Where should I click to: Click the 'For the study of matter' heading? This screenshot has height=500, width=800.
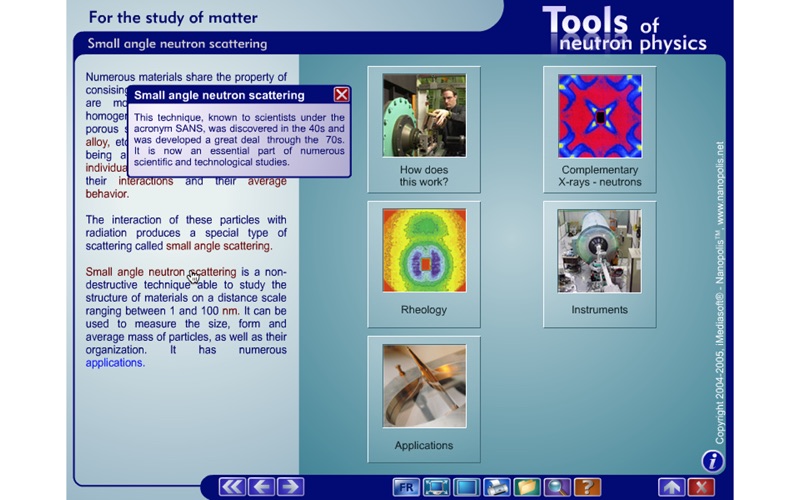(x=173, y=17)
